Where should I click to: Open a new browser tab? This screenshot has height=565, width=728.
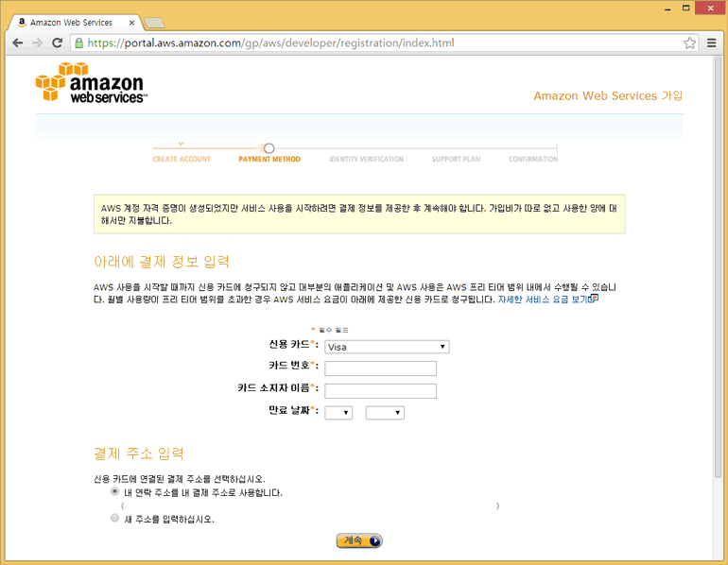155,22
